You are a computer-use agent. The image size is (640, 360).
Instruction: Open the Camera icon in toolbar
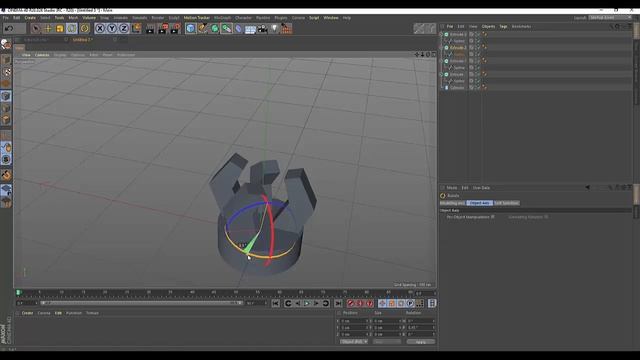262,29
